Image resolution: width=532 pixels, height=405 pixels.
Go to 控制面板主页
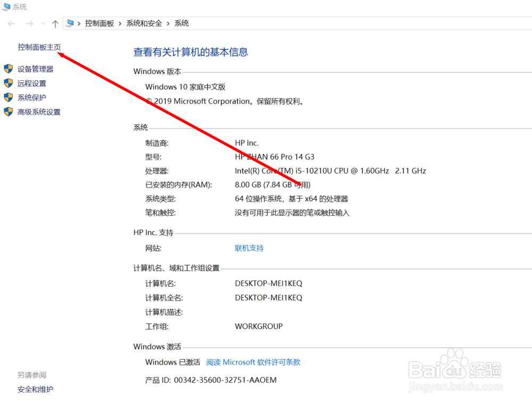(39, 47)
